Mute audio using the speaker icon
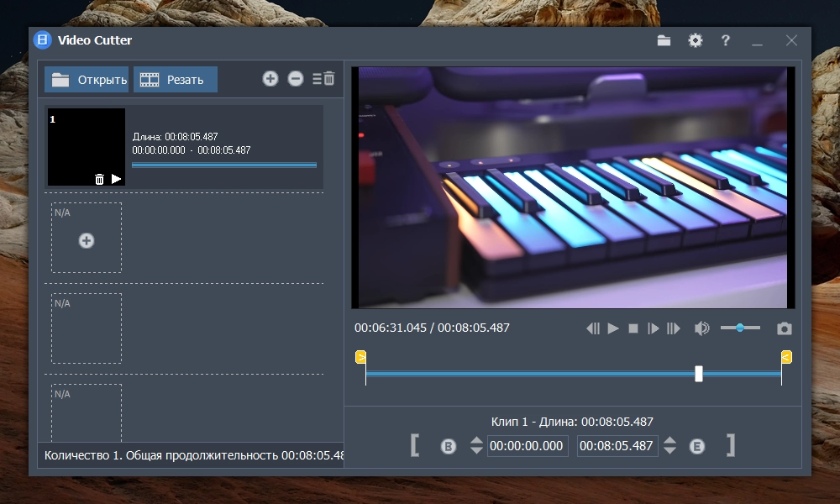The height and width of the screenshot is (504, 840). (701, 328)
